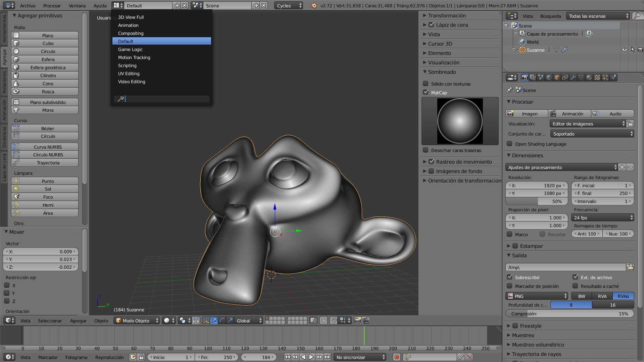Open the Editor de imágenes dropdown
The image size is (644, 362).
[x=588, y=123]
